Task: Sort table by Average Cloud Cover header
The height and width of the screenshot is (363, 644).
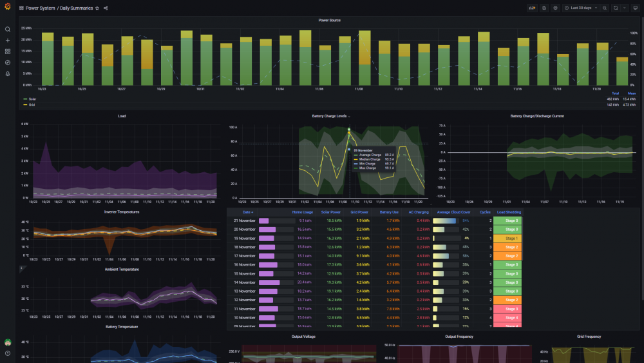Action: pos(453,212)
